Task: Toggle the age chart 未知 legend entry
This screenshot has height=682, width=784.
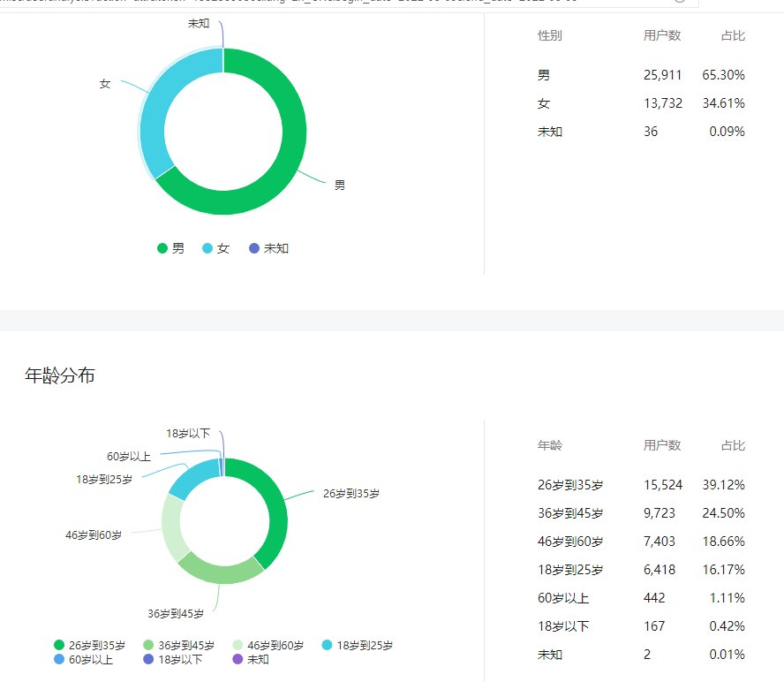Action: click(251, 660)
